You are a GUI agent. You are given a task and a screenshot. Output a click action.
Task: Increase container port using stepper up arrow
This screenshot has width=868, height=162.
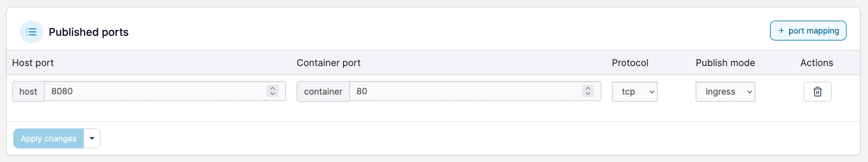click(587, 88)
